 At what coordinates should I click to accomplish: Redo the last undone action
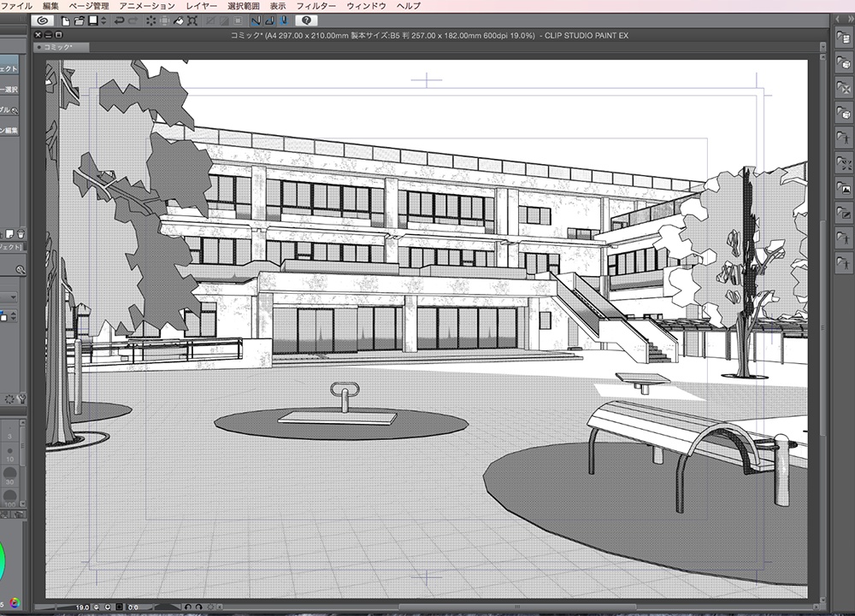(x=133, y=21)
